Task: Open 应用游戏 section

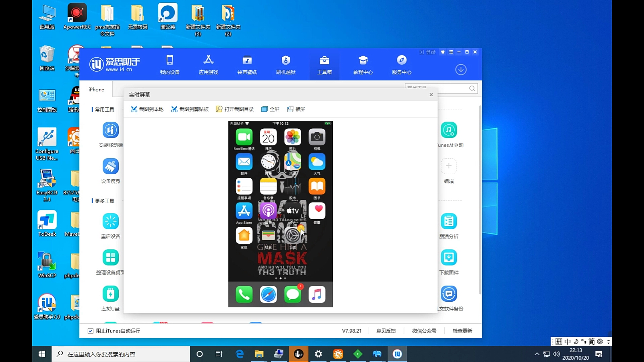Action: [x=208, y=65]
